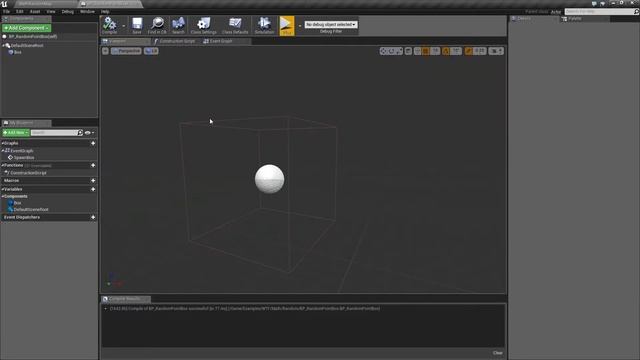640x360 pixels.
Task: Open the View menu
Action: pyautogui.click(x=51, y=12)
